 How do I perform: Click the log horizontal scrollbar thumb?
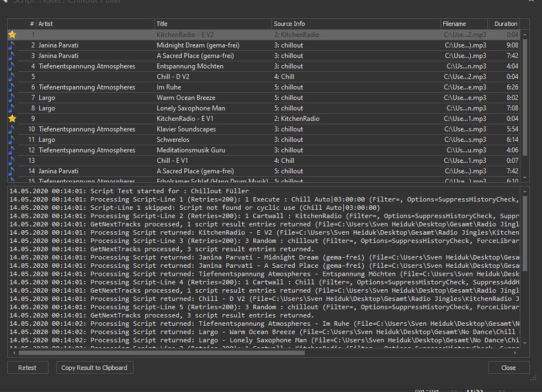pyautogui.click(x=161, y=353)
